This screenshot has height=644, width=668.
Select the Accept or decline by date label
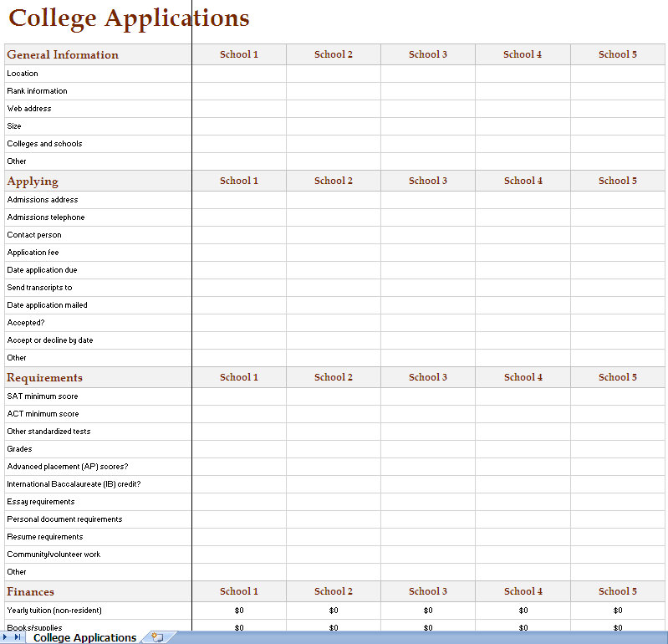point(50,340)
